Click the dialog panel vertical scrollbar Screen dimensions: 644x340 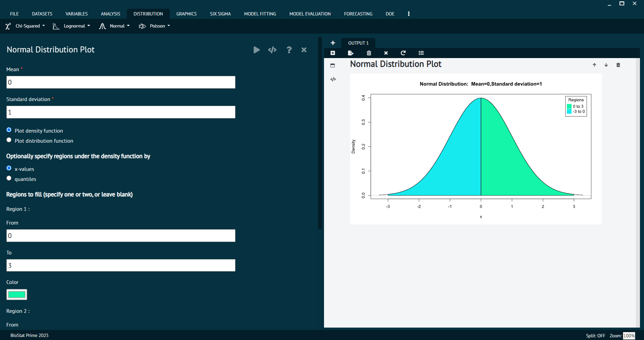tap(320, 133)
